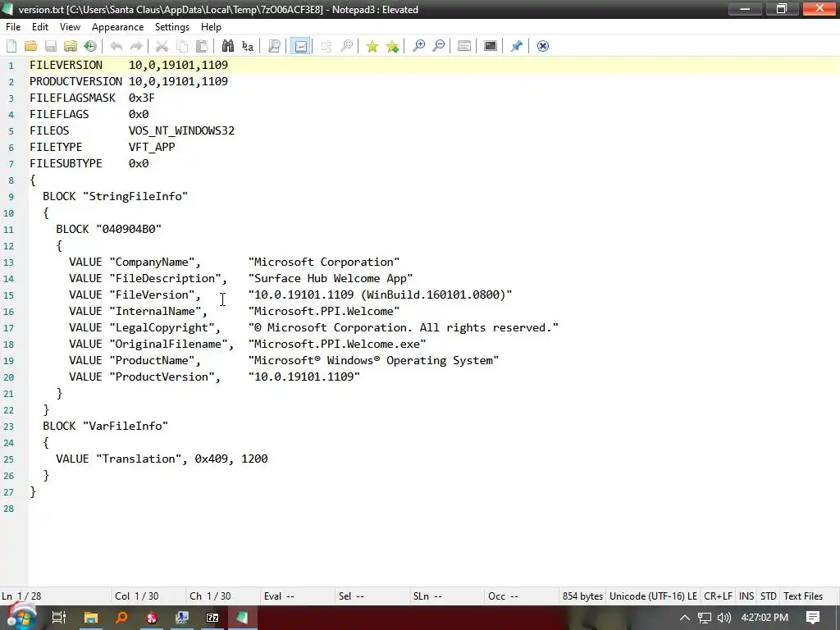Click the Copy icon in toolbar
Viewport: 840px width, 630px height.
(182, 46)
